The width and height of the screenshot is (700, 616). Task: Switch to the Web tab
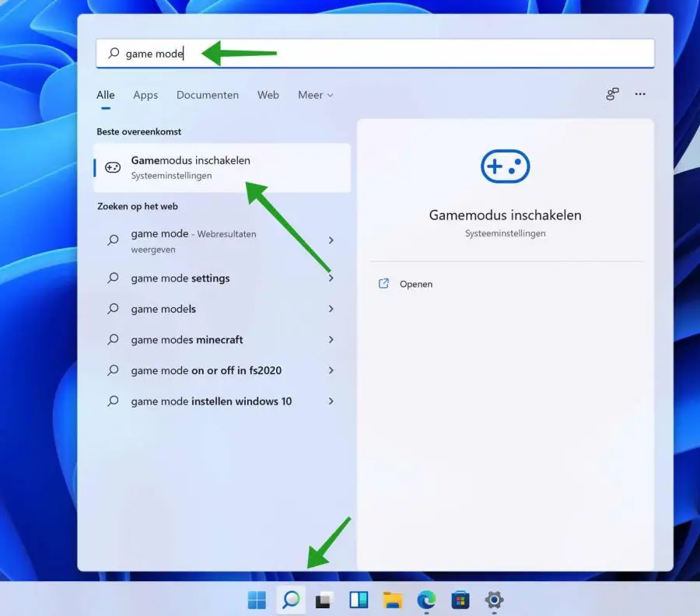click(x=268, y=95)
